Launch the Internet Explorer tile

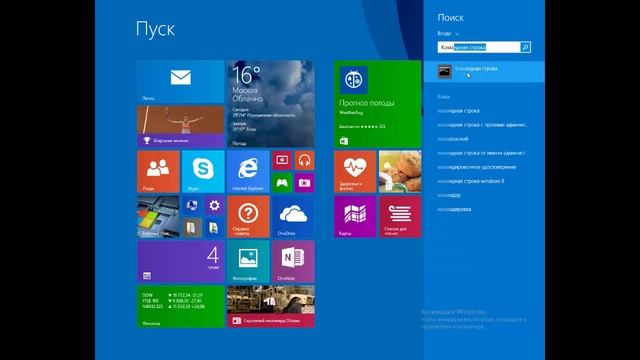click(248, 171)
